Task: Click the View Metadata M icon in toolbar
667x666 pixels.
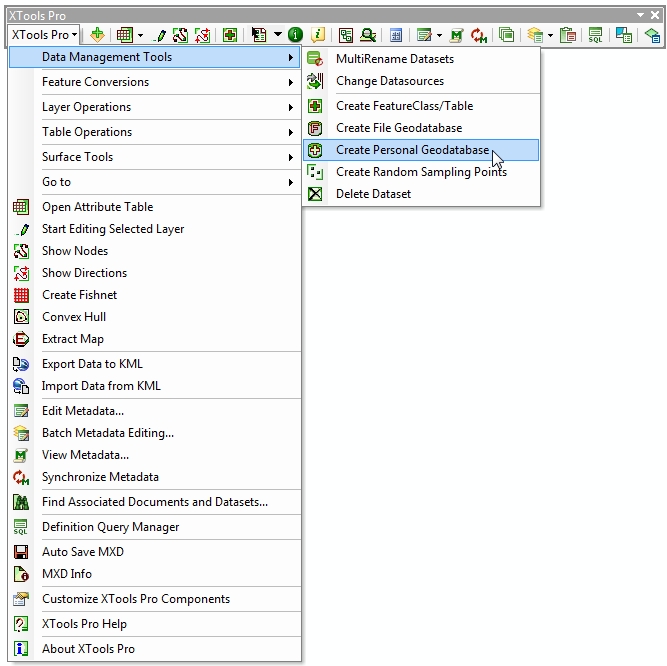Action: (x=456, y=35)
